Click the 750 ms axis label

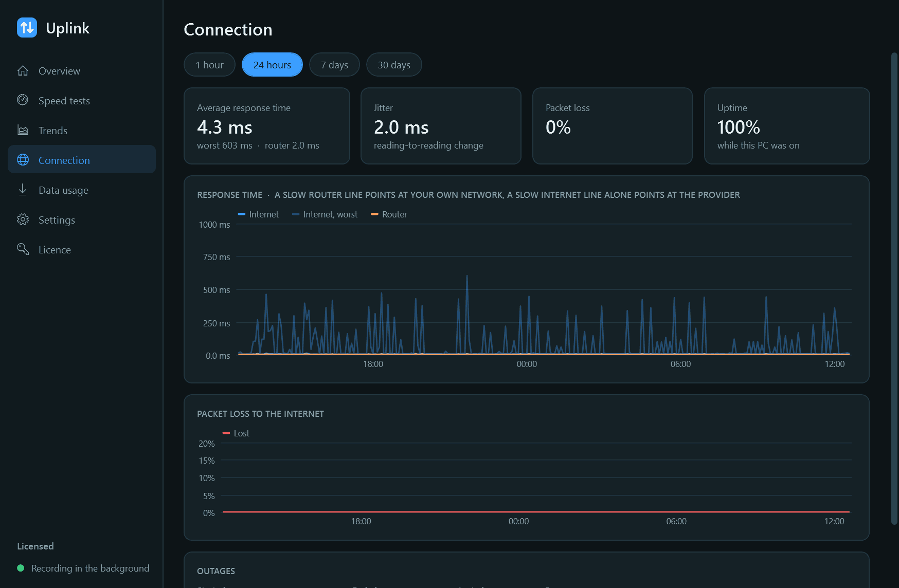pyautogui.click(x=217, y=257)
